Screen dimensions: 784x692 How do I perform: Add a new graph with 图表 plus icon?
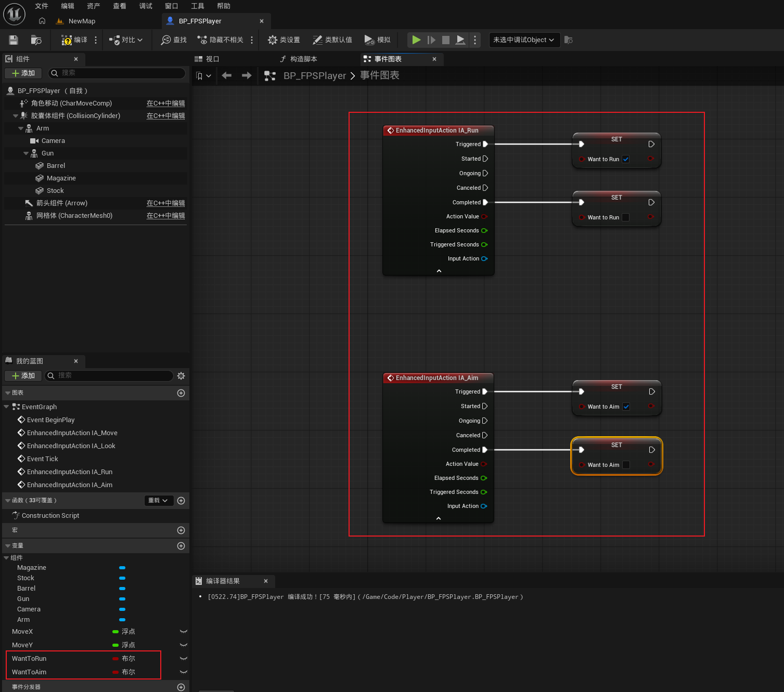[x=181, y=393]
